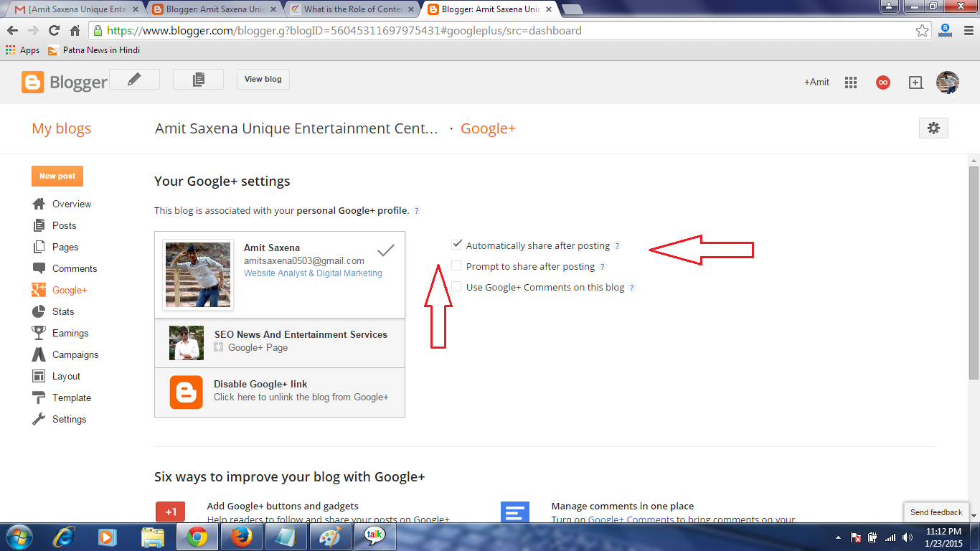Click the orange Google+ sidebar icon
980x551 pixels.
39,290
